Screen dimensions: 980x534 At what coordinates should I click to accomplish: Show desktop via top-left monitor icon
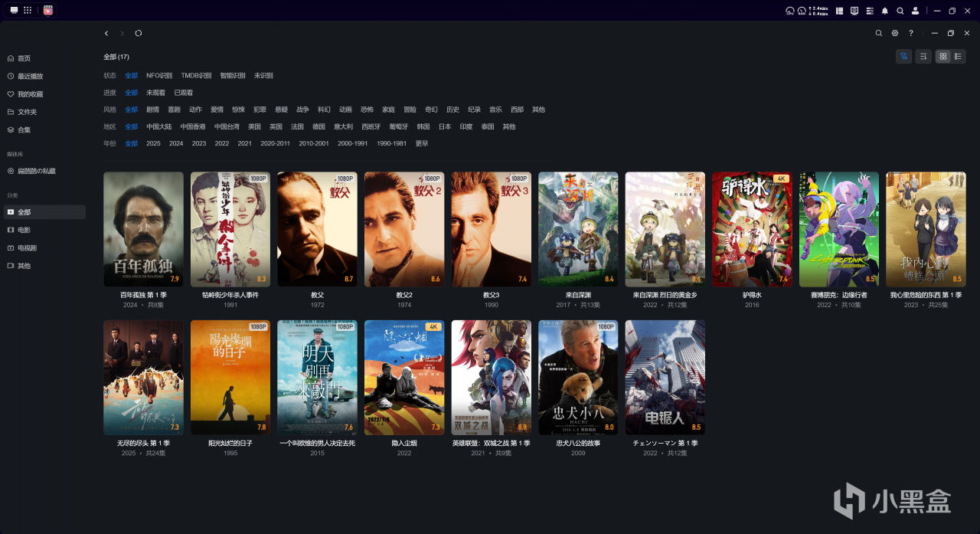click(x=14, y=10)
